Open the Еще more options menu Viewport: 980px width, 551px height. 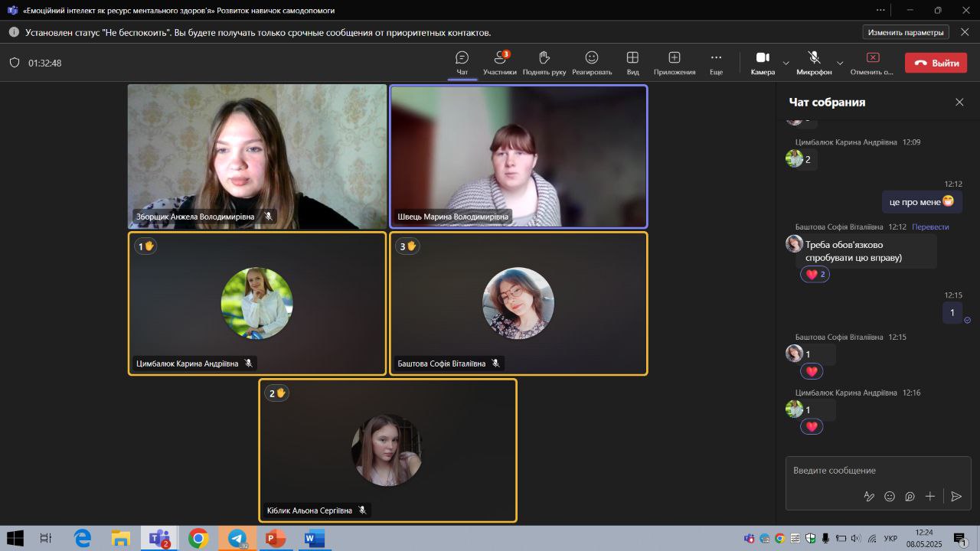[x=716, y=63]
